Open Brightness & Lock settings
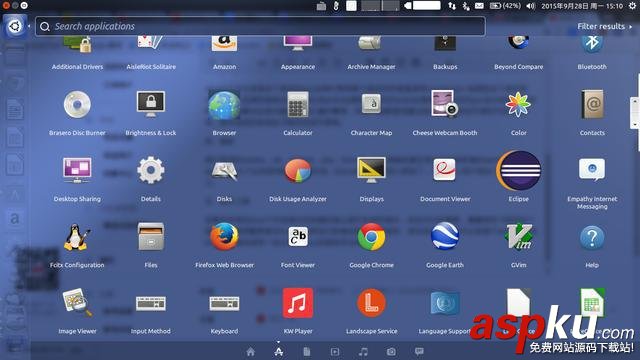Viewport: 640px width, 360px height. click(x=151, y=104)
